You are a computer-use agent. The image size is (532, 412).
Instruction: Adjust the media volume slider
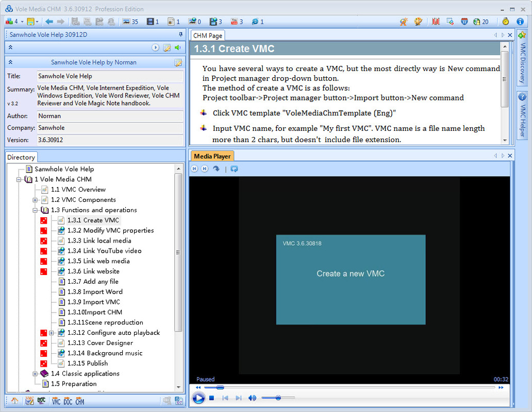[278, 398]
